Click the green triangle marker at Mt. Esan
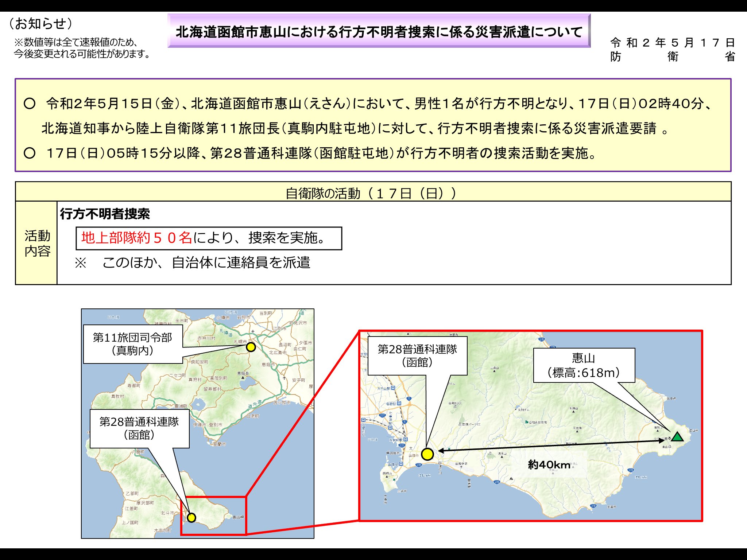Screen dimensions: 747x560 click(677, 437)
